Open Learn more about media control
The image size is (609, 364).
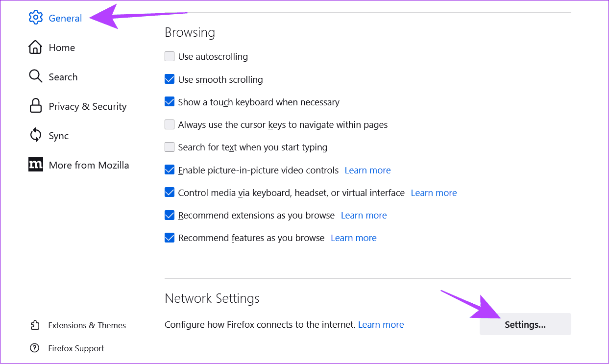coord(434,193)
